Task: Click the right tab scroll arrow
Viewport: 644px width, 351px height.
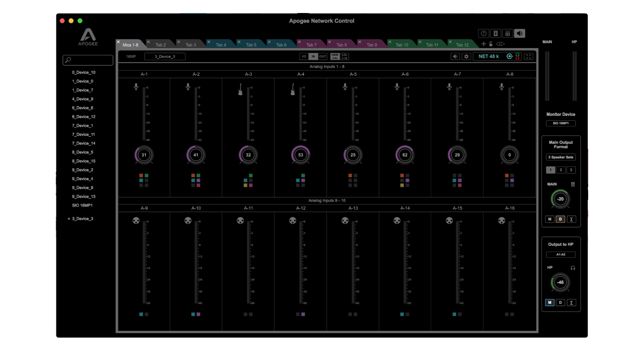Action: [503, 44]
